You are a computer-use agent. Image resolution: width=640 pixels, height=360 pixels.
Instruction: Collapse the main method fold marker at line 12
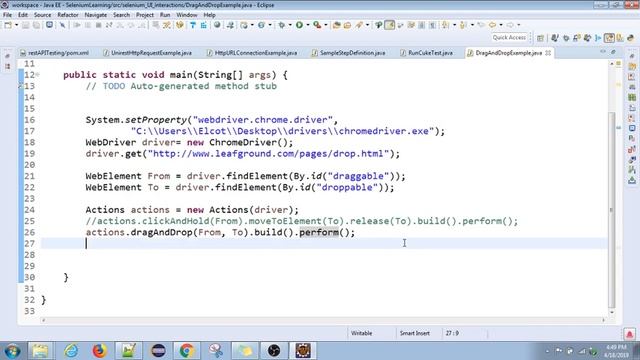(x=38, y=75)
